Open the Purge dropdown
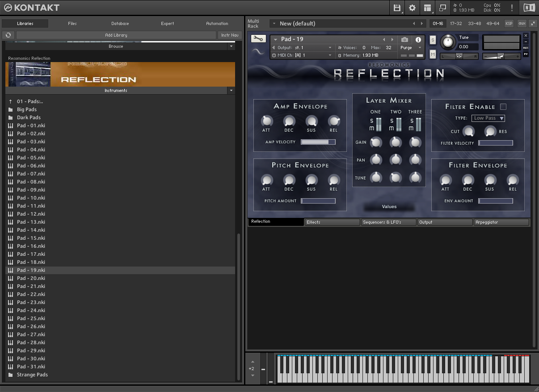Screen dimensions: 539x392 point(410,47)
